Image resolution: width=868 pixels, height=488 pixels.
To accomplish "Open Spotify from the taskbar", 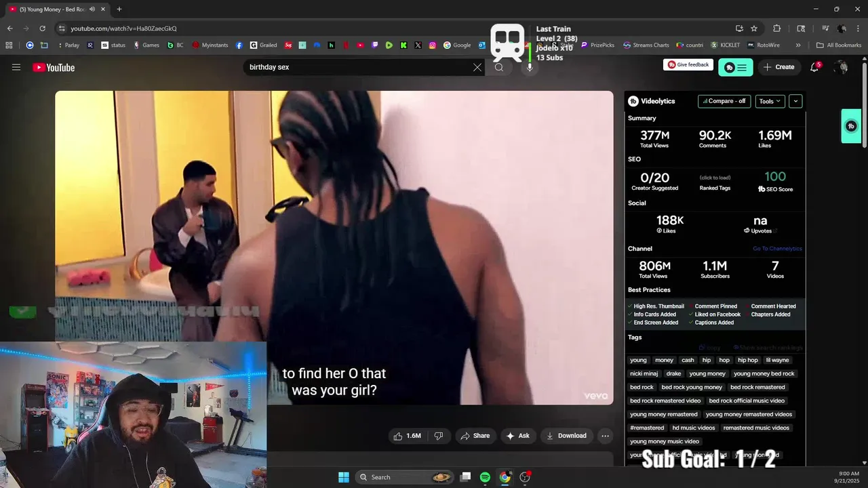I will [x=485, y=477].
